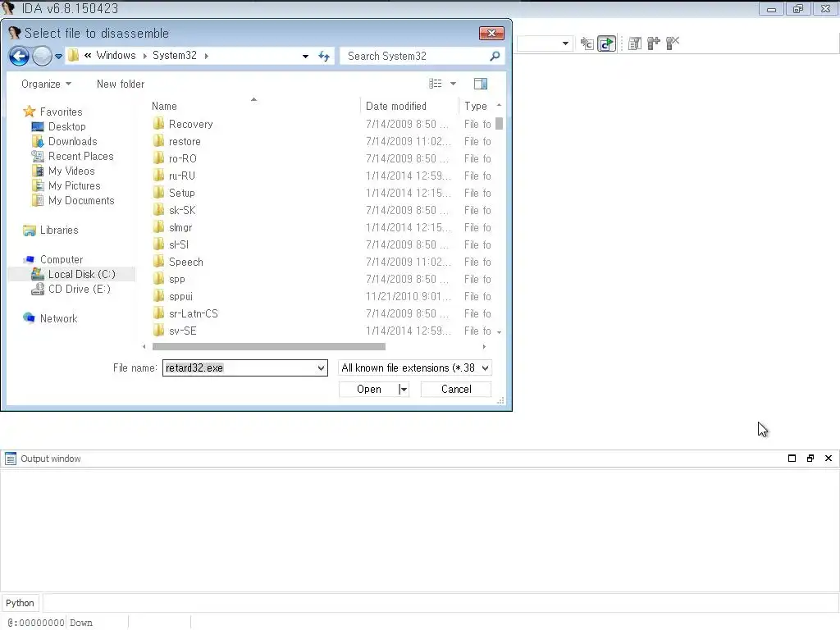The width and height of the screenshot is (840, 630).
Task: Expand the Open button split arrow
Action: 404,390
